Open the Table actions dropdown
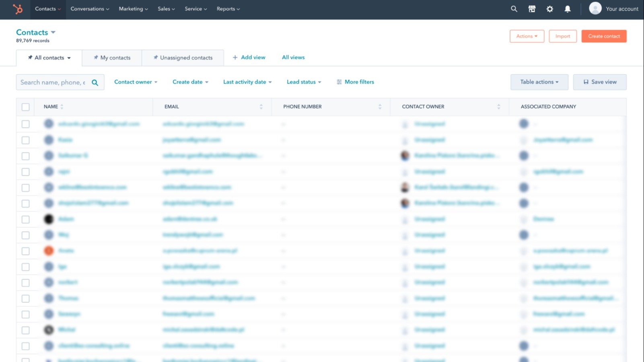The image size is (644, 362). (539, 82)
